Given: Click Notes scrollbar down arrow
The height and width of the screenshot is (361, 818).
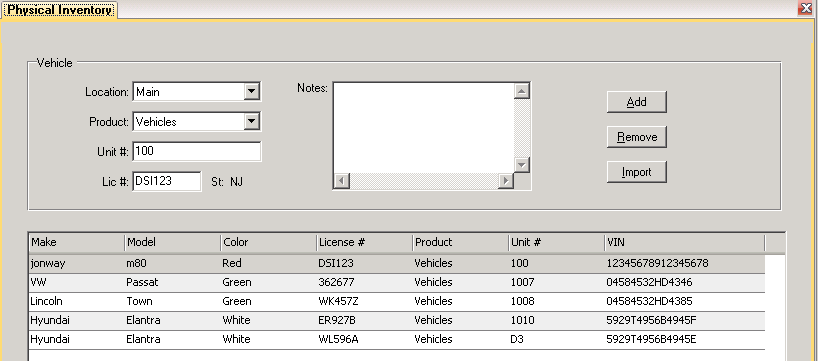Looking at the screenshot, I should click(x=522, y=165).
